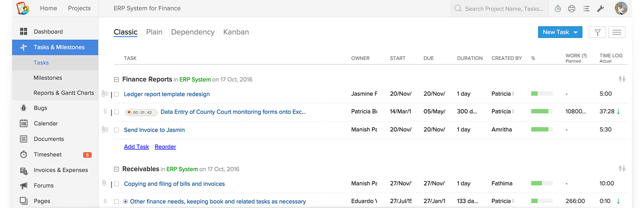Expand subtasks of Other finance needs task

pyautogui.click(x=126, y=202)
